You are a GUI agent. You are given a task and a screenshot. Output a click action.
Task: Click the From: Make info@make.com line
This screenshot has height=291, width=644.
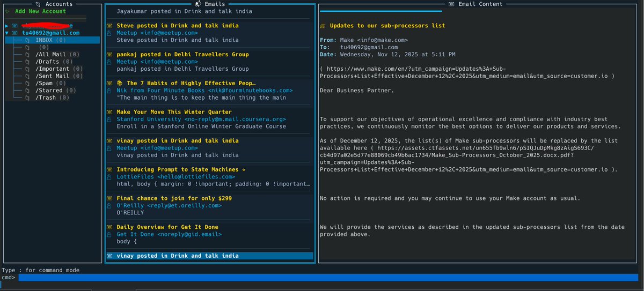364,40
